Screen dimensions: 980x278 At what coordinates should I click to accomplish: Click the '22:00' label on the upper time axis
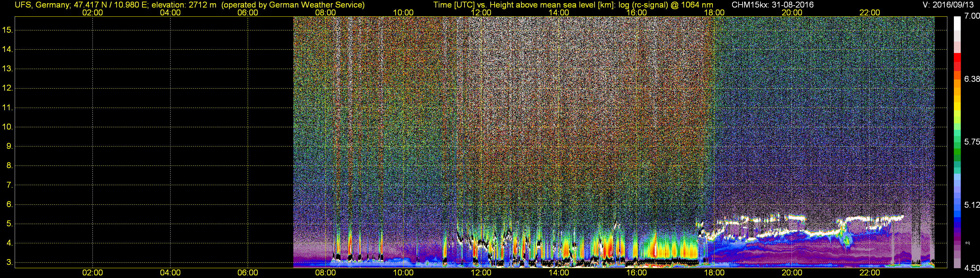coord(870,12)
